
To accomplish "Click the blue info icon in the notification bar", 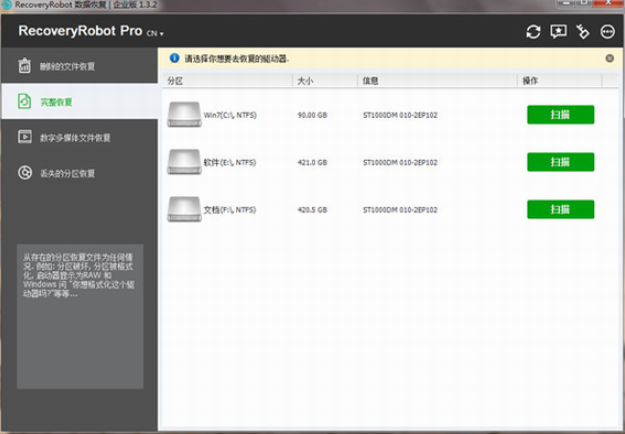I will tap(174, 58).
